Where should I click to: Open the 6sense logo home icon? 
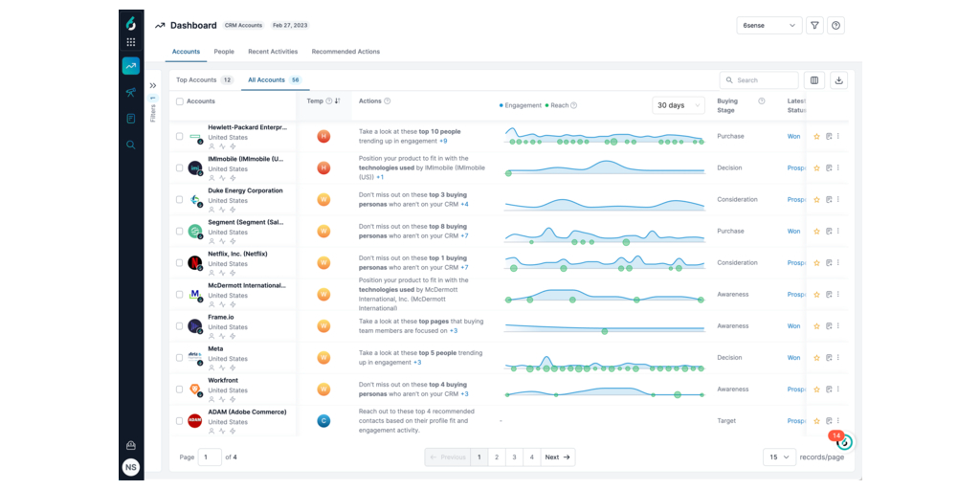coord(130,24)
